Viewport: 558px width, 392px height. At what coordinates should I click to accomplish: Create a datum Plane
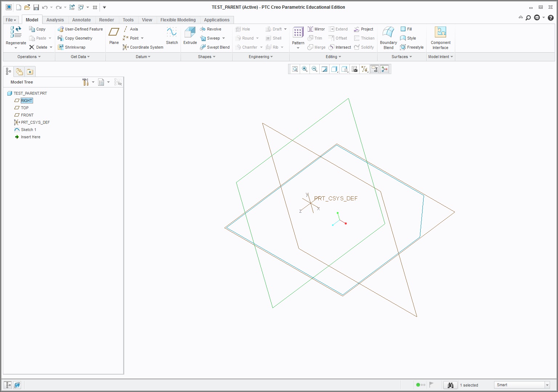114,36
